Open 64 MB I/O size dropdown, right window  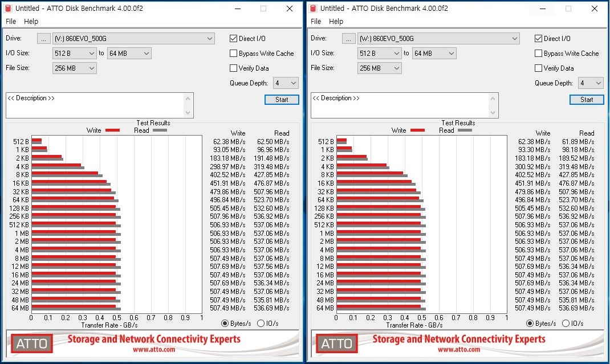coord(434,54)
